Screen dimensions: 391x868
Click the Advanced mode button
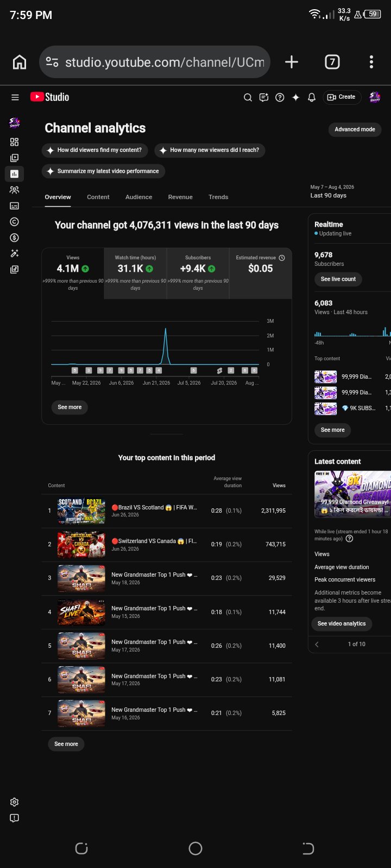pyautogui.click(x=355, y=130)
